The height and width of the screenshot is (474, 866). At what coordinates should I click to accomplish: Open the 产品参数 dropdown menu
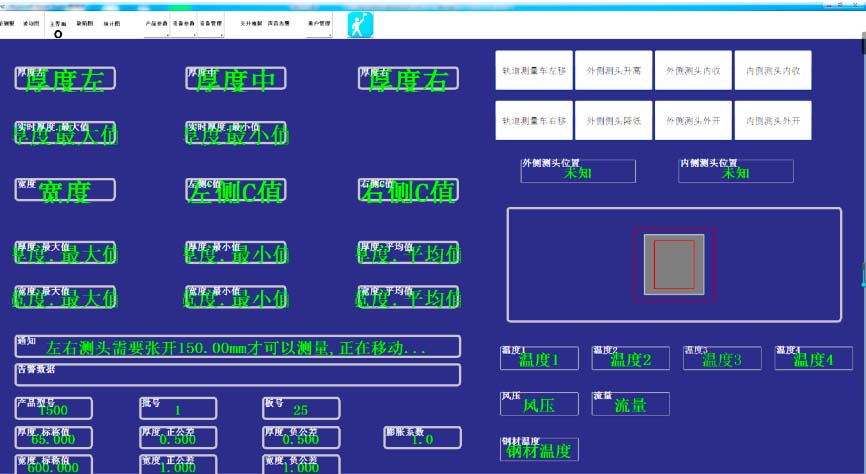157,24
